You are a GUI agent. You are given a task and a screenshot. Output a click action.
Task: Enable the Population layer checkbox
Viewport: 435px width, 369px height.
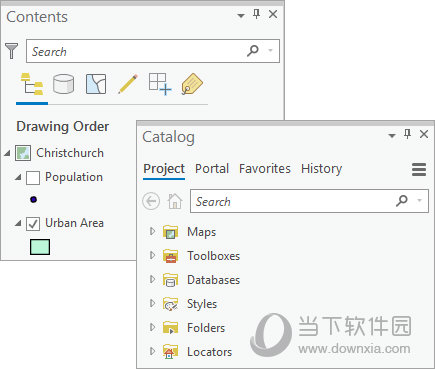pos(33,178)
